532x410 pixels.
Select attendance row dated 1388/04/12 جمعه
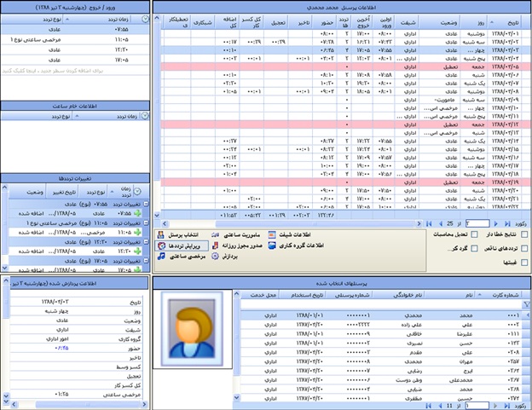pyautogui.click(x=346, y=124)
